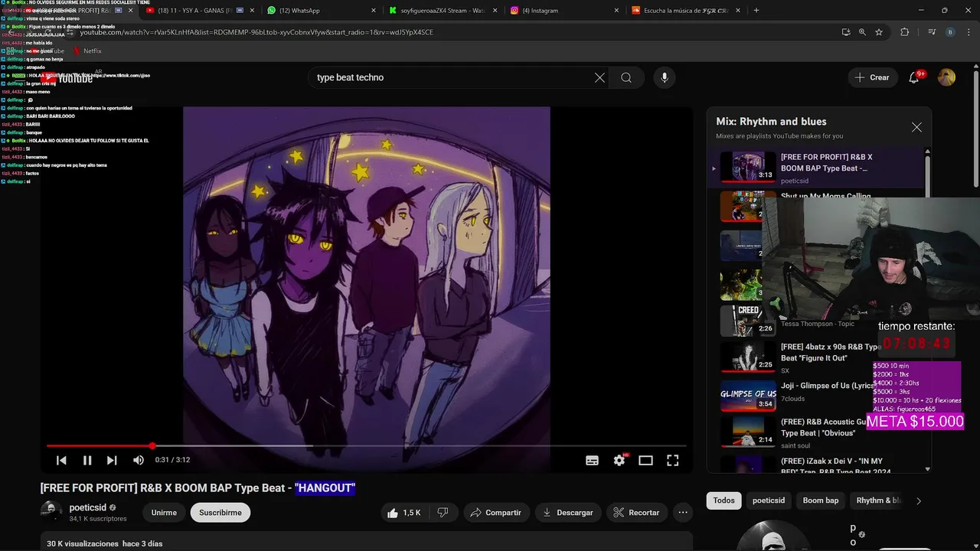Image resolution: width=980 pixels, height=551 pixels.
Task: Click the '30 K visualizaciones' description text
Action: click(83, 543)
